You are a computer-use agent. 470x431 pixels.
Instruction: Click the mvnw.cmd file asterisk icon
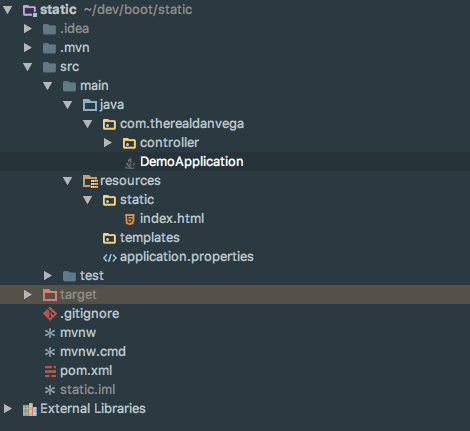[x=50, y=352]
